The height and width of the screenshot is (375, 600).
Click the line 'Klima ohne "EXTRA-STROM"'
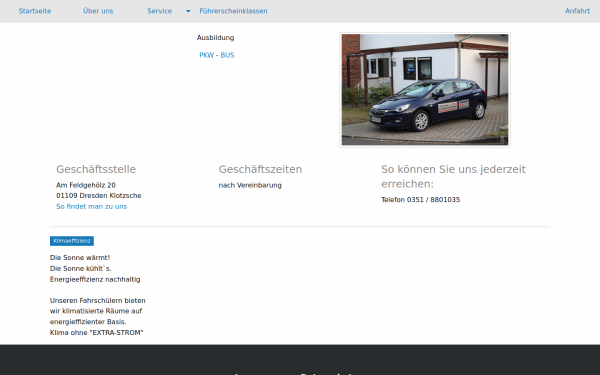point(96,333)
